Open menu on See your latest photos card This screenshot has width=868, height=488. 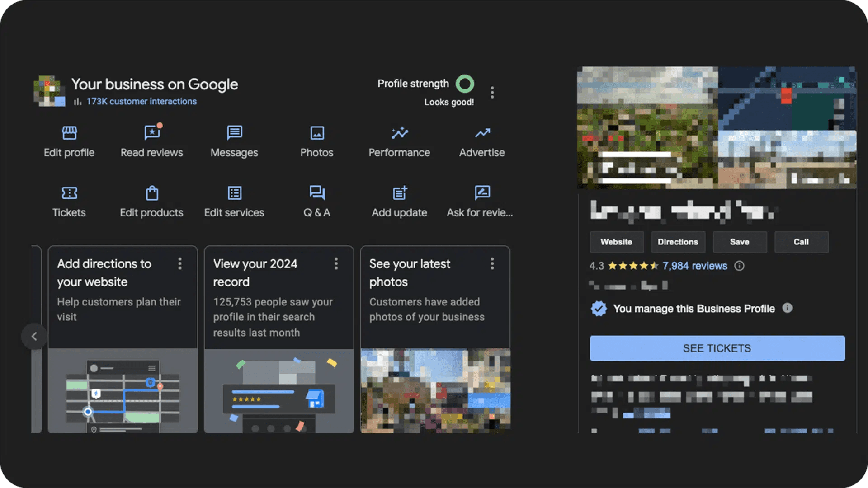492,263
